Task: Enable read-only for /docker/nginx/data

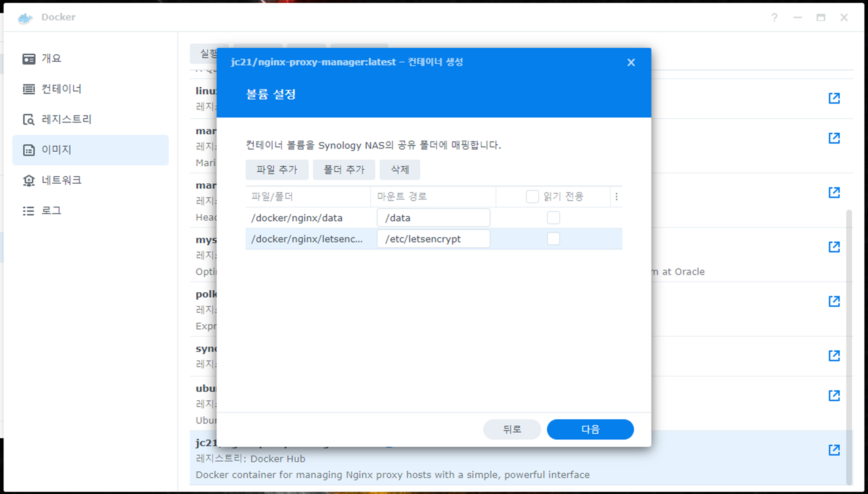Action: pos(553,218)
